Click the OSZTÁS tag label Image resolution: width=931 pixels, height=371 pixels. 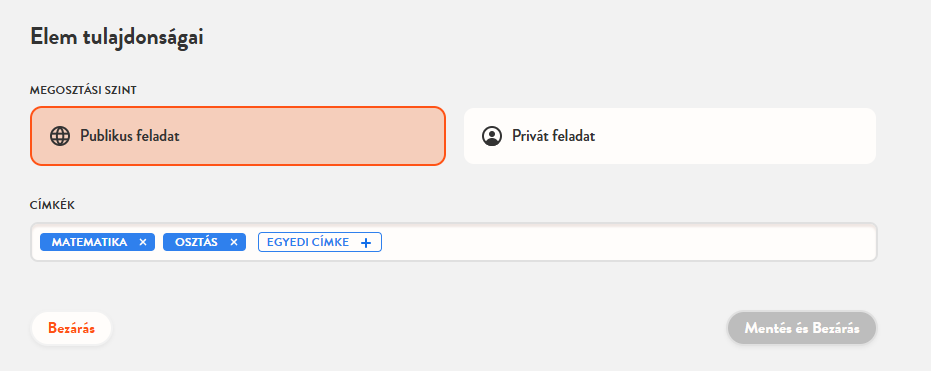coord(196,242)
